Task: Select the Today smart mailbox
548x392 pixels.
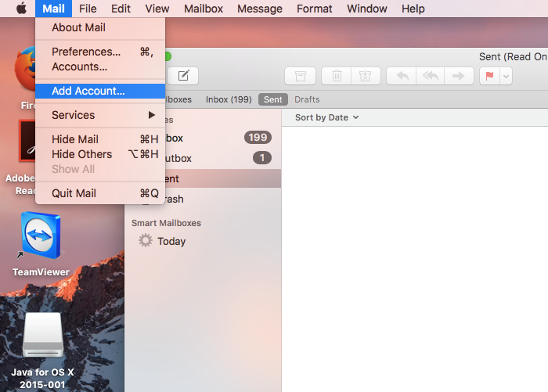Action: coord(171,241)
